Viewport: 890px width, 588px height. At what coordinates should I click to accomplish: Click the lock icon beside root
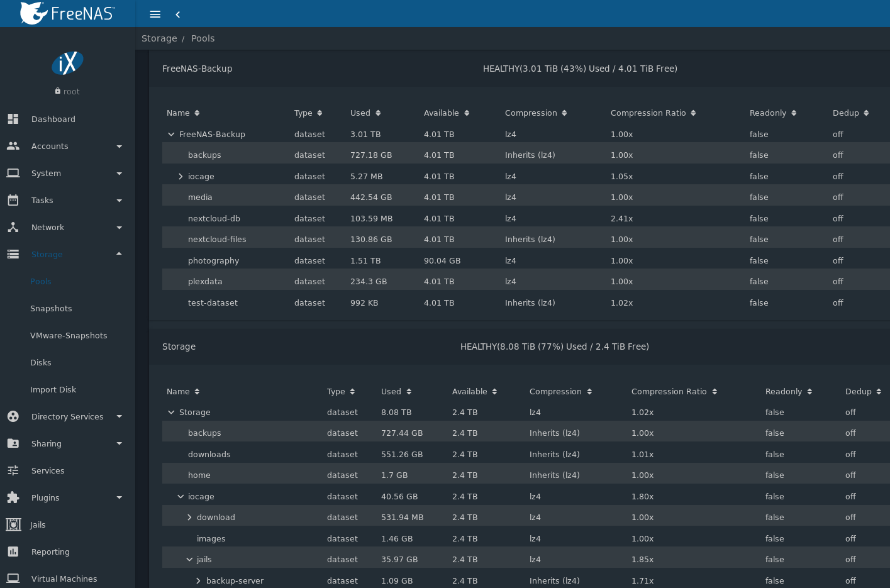point(58,91)
